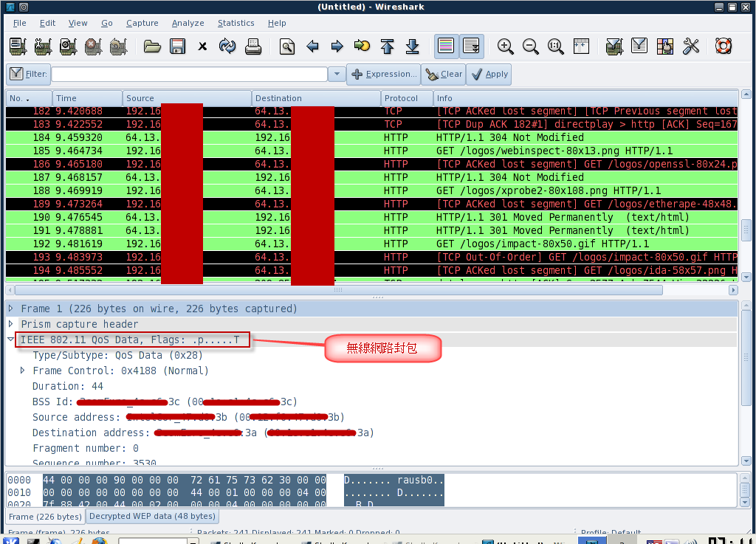Open the recent filter dropdown arrow
The height and width of the screenshot is (544, 756).
coord(337,75)
